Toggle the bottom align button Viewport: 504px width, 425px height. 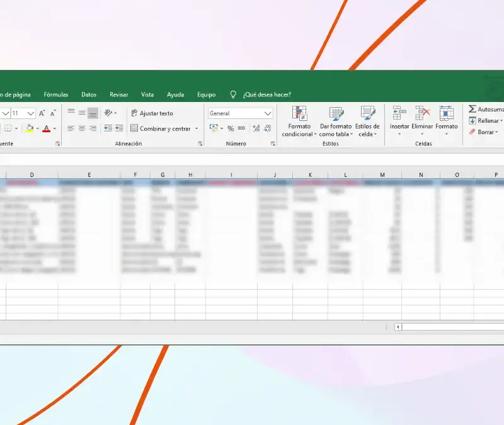point(93,113)
